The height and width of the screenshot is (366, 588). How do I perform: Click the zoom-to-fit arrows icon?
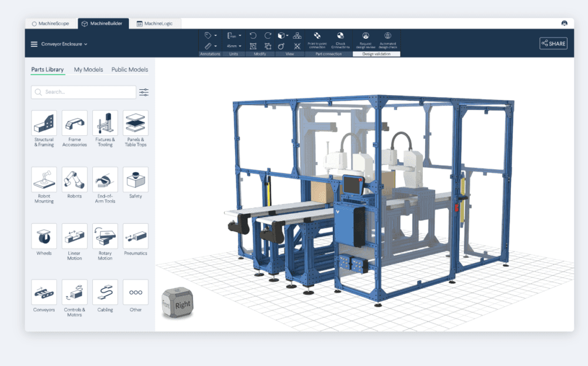point(297,46)
